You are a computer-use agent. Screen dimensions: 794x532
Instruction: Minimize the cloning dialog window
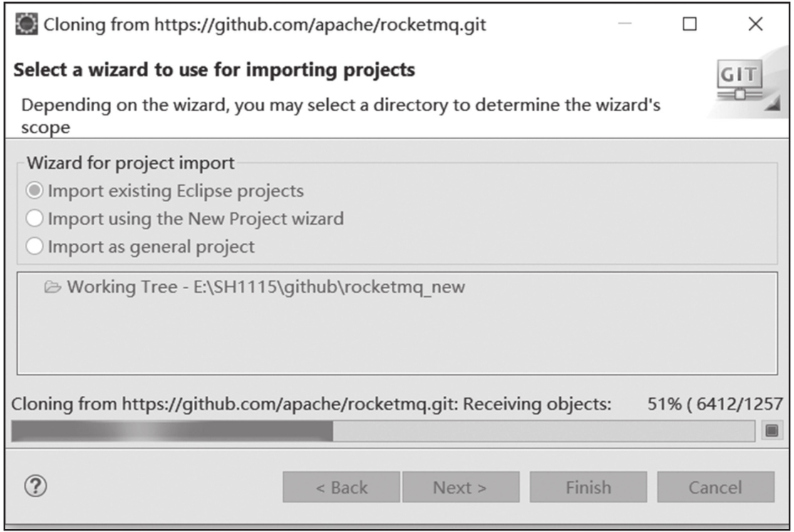625,24
